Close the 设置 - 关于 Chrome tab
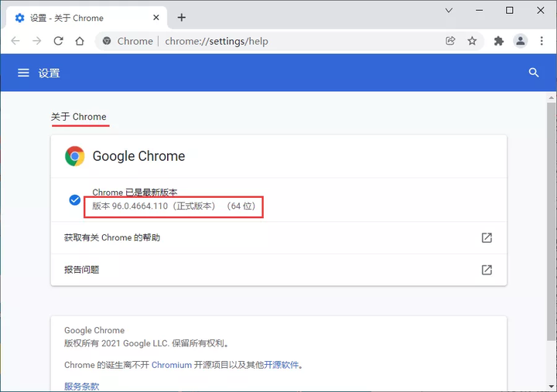 coord(155,18)
